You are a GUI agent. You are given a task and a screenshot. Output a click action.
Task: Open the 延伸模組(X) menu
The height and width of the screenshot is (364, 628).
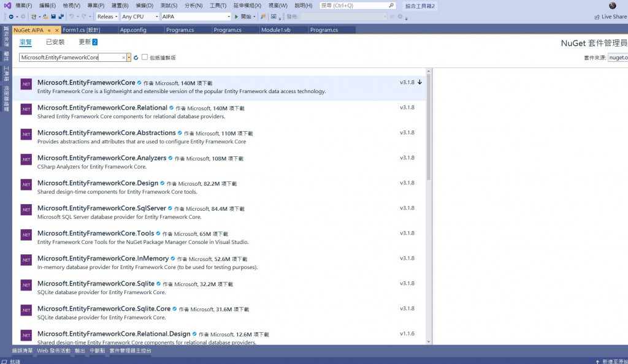[x=247, y=6]
